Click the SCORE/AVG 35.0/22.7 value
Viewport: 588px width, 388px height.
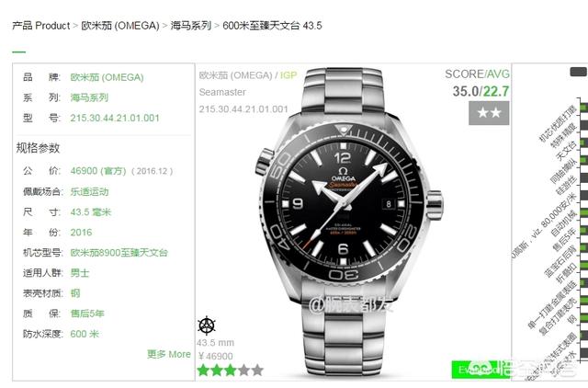(x=481, y=91)
